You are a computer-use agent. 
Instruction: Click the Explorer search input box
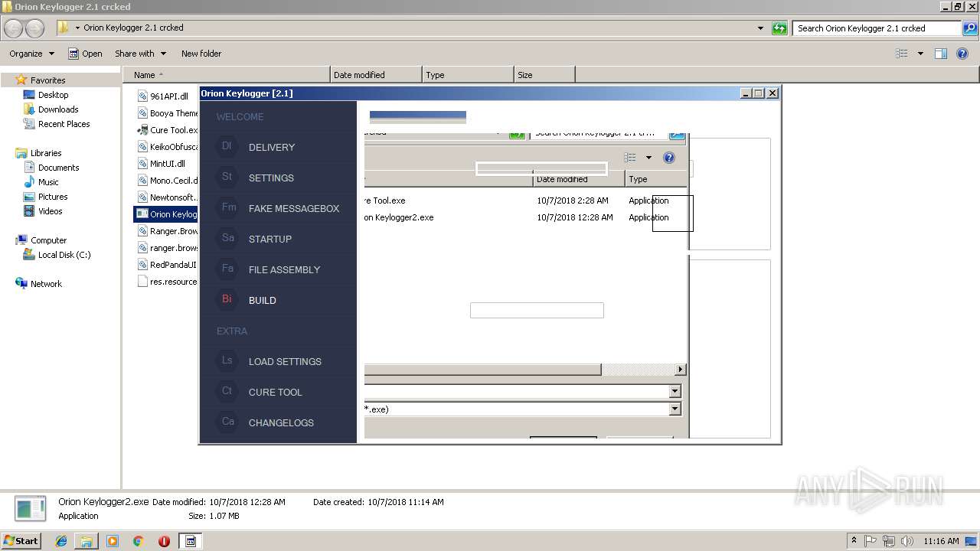877,28
